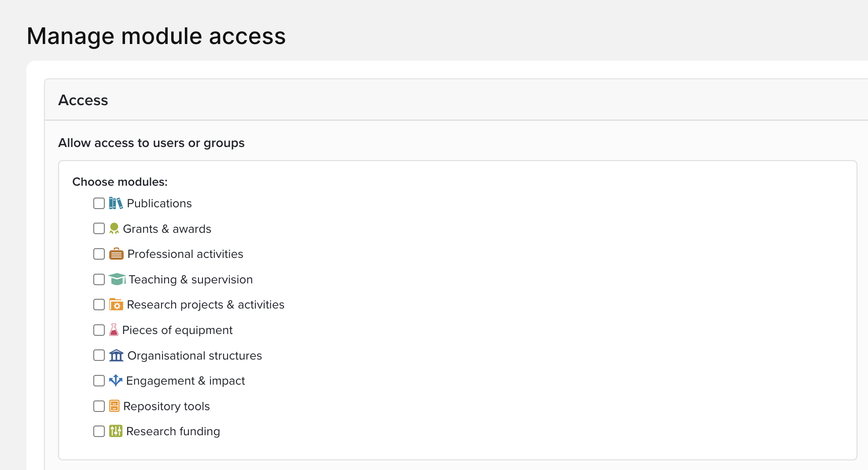This screenshot has height=470, width=868.
Task: Tick the Engagement & impact checkbox
Action: [x=99, y=381]
